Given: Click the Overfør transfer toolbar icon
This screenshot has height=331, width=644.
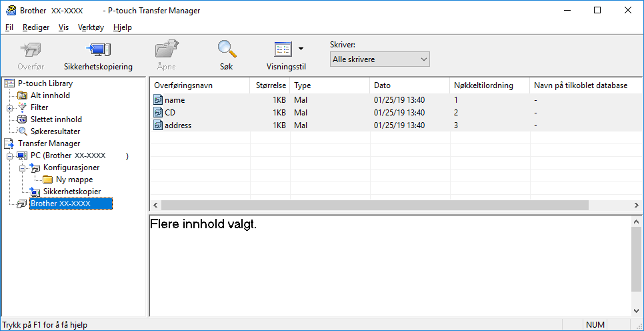Looking at the screenshot, I should [x=31, y=50].
